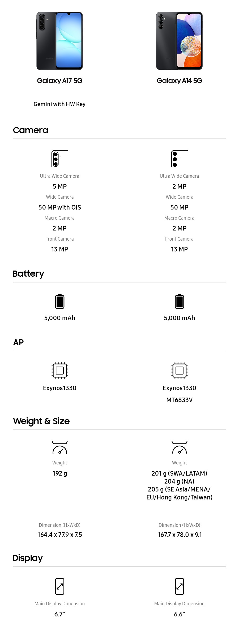Open the Galaxy A14 5G product title link

(x=179, y=81)
